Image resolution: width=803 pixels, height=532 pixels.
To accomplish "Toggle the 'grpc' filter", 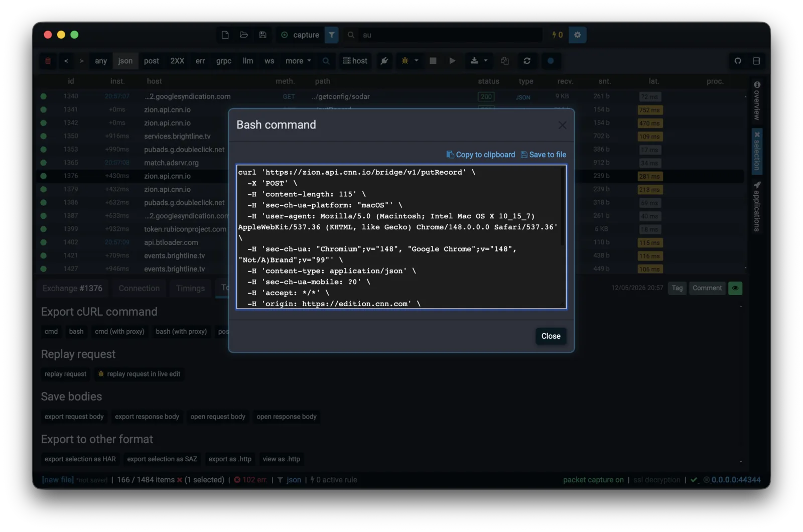I will (x=224, y=61).
